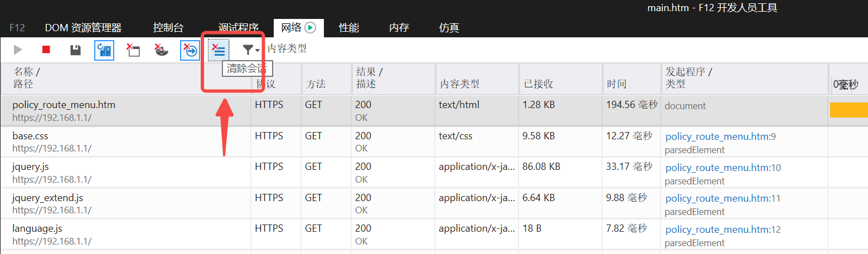Sort by the 已接收 column header
This screenshot has height=254, width=868.
[561, 79]
